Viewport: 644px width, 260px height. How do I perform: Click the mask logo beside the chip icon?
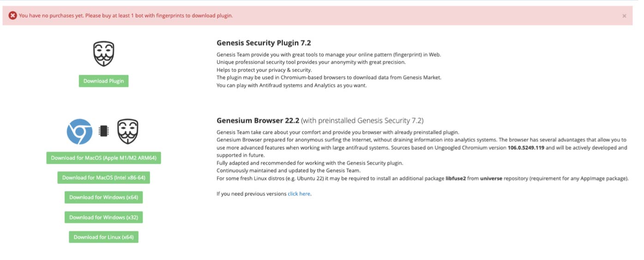click(128, 131)
